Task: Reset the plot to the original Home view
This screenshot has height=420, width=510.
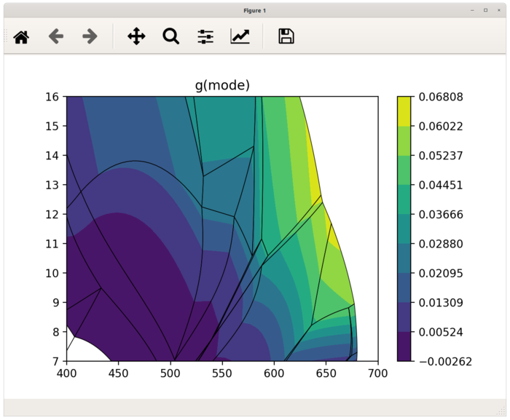Action: tap(21, 36)
